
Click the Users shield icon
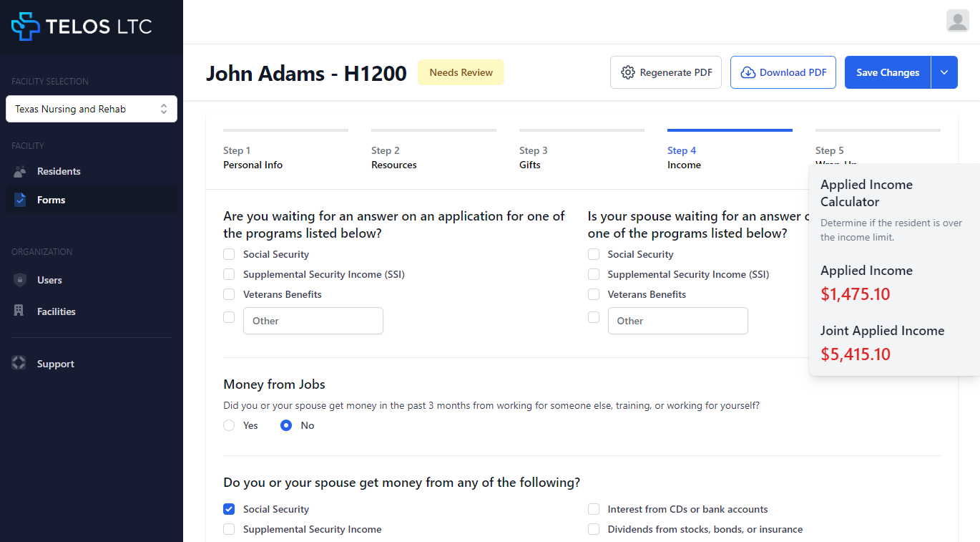click(x=20, y=280)
